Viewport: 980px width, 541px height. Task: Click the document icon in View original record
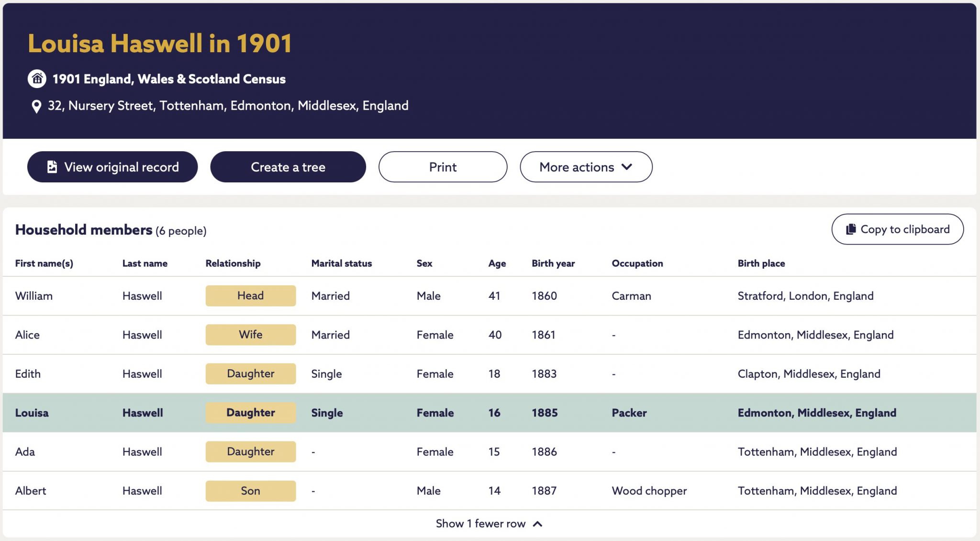(52, 167)
